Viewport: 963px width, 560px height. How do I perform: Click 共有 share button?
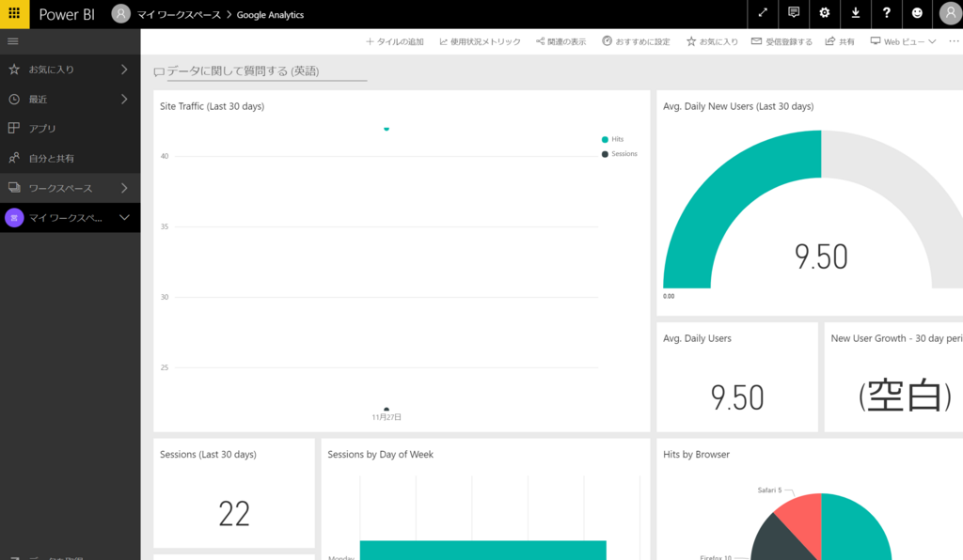(x=840, y=41)
